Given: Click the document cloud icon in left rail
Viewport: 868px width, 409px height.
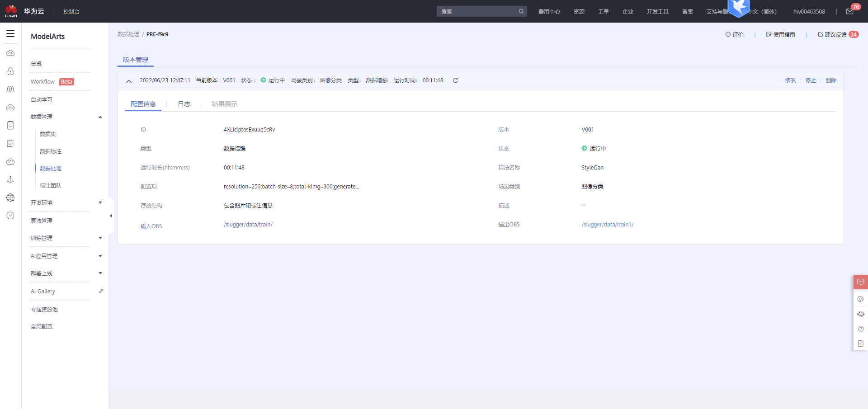Looking at the screenshot, I should point(10,126).
